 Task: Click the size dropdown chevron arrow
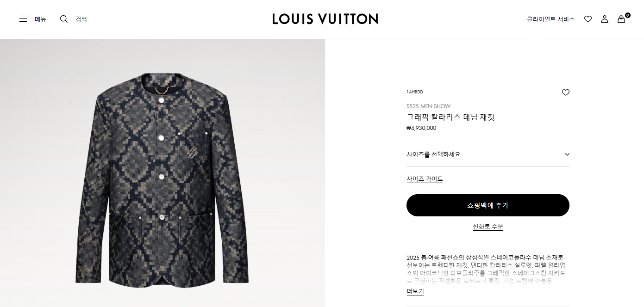point(567,154)
